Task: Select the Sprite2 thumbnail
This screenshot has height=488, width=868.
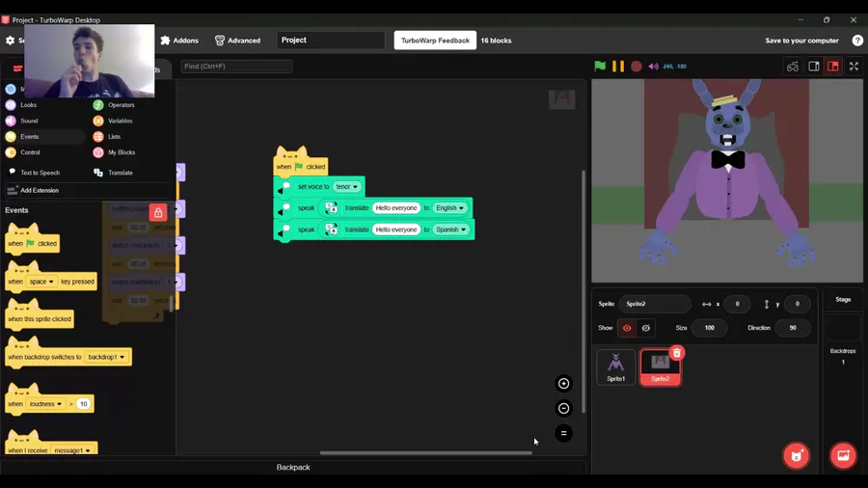Action: click(x=660, y=366)
